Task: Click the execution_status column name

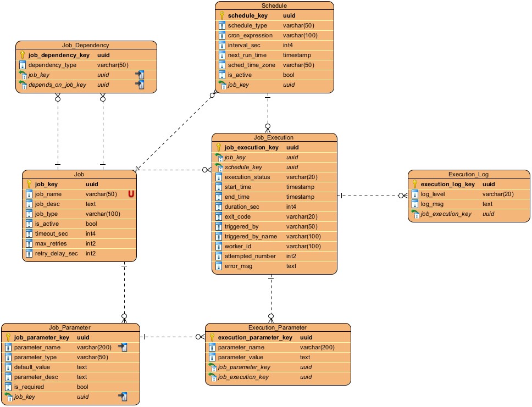Action: 247,177
